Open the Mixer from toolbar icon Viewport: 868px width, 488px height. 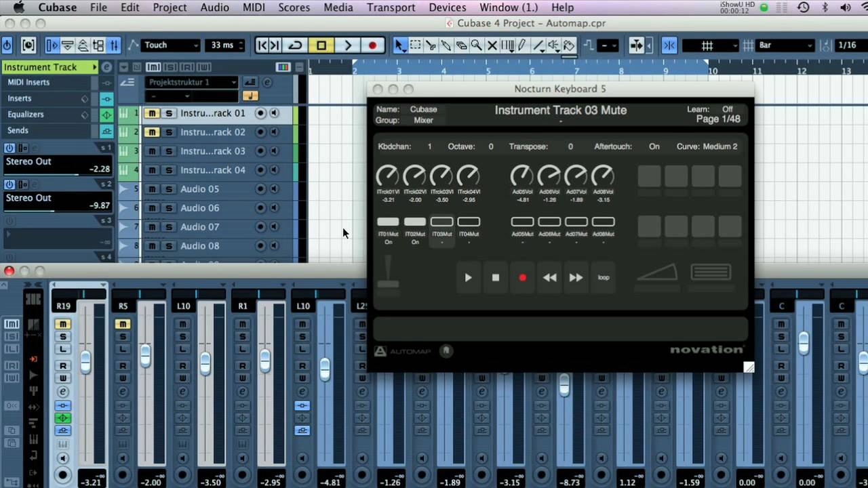click(114, 45)
